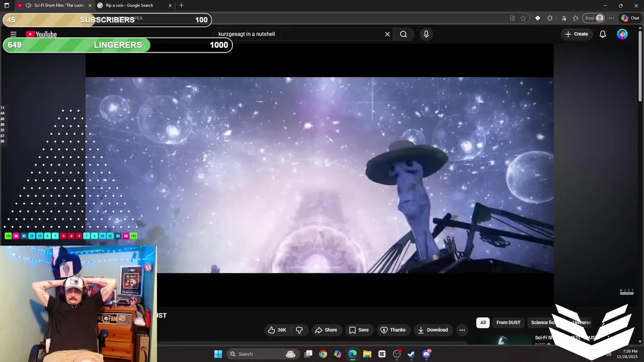Viewport: 644px width, 362px height.
Task: Open the browser Extensions puzzle icon
Action: coord(550,18)
